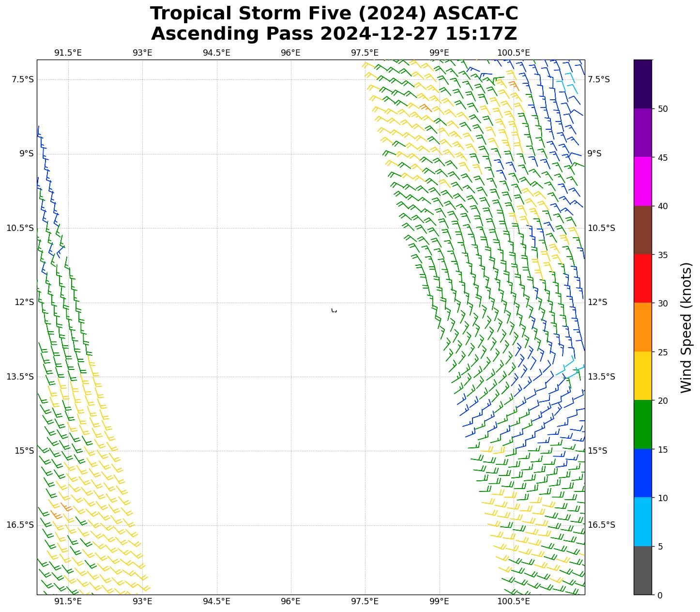Click the 96°E label on the top axis
Image resolution: width=700 pixels, height=612 pixels.
tap(290, 53)
